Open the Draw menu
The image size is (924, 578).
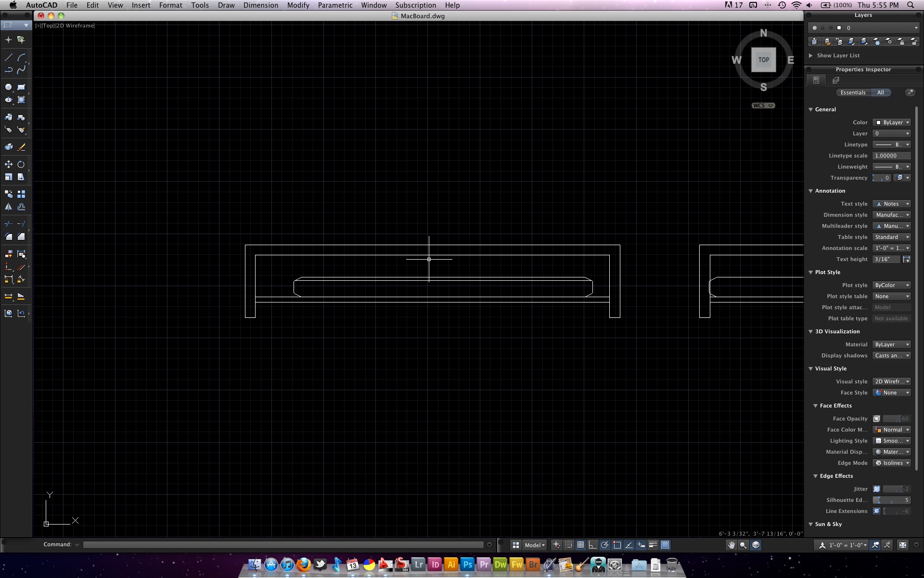pyautogui.click(x=226, y=5)
